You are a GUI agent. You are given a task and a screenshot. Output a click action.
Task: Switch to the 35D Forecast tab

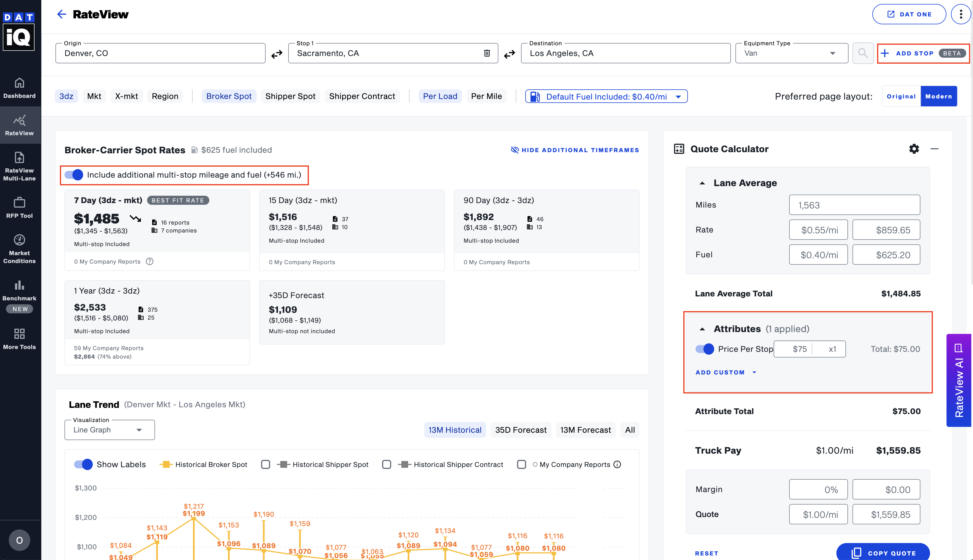pyautogui.click(x=520, y=430)
